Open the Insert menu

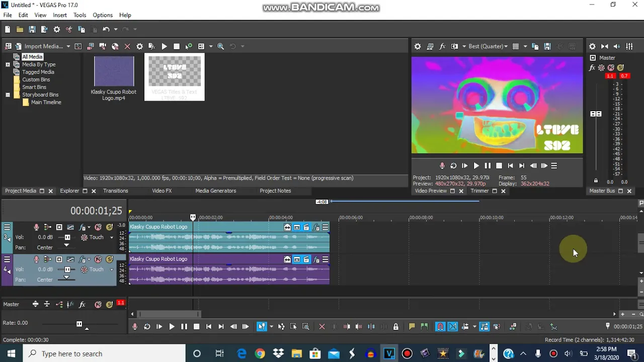pyautogui.click(x=60, y=15)
